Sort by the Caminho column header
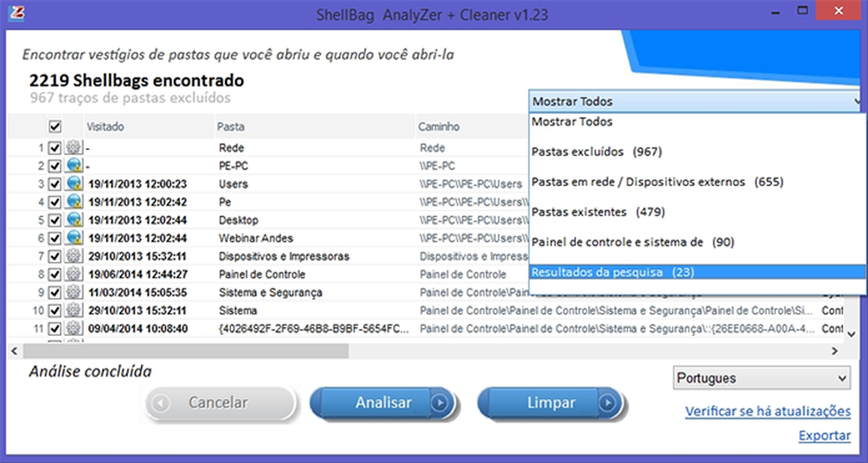 472,127
